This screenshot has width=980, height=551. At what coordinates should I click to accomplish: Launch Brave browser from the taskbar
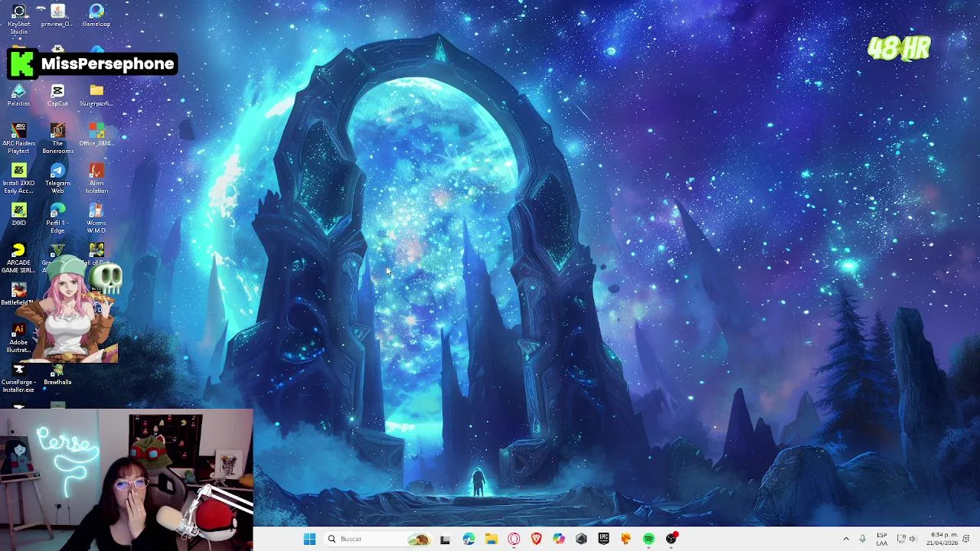click(x=536, y=539)
